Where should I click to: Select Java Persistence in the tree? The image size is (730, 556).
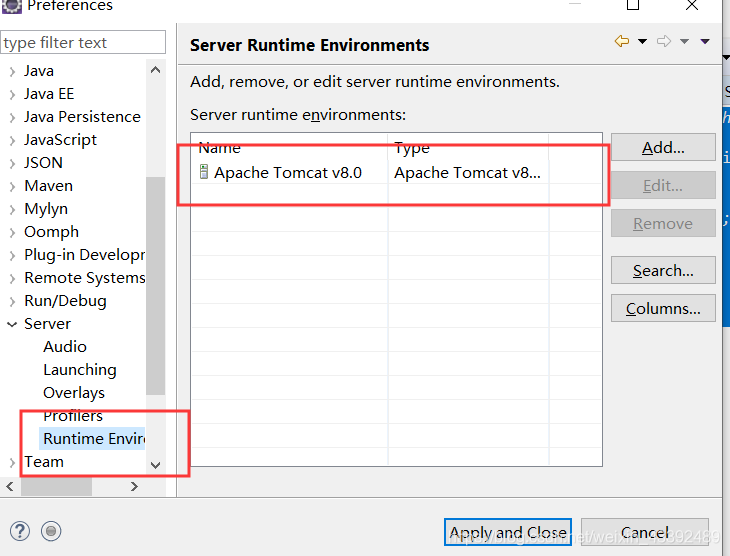pos(82,117)
